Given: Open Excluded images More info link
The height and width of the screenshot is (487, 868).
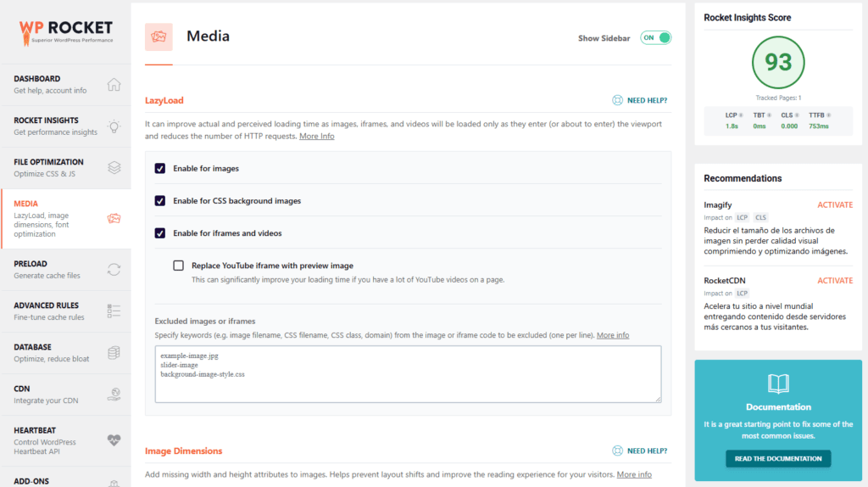Looking at the screenshot, I should [x=613, y=335].
